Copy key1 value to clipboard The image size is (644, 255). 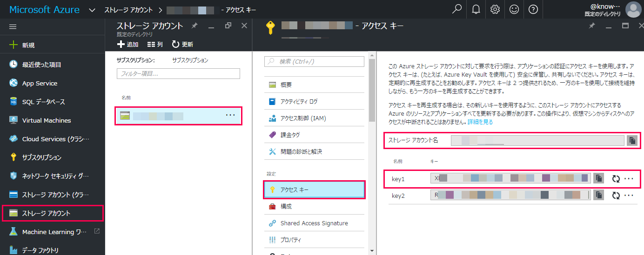pos(599,178)
